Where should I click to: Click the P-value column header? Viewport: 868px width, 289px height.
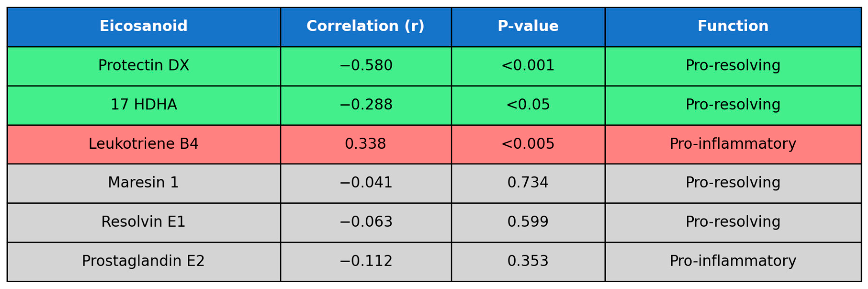point(528,26)
